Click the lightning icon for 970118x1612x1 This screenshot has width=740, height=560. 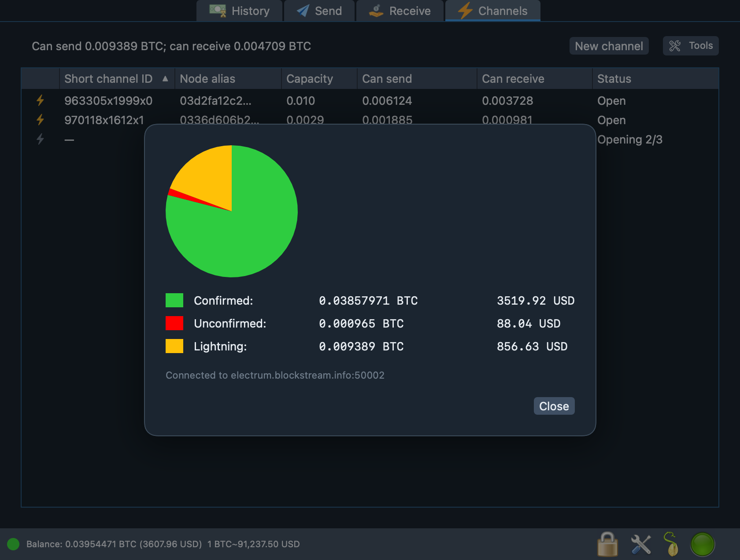[40, 119]
